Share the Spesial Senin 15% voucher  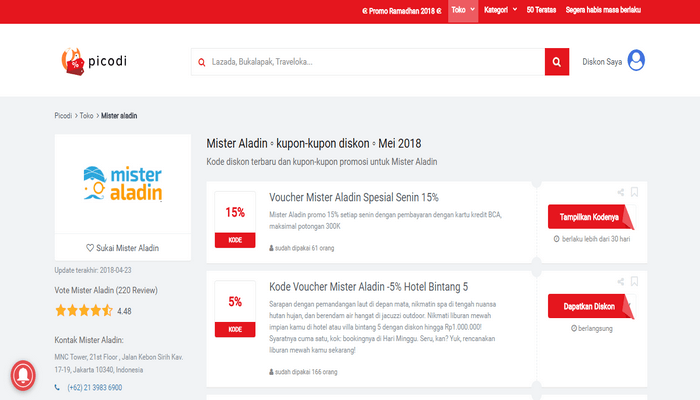click(x=621, y=192)
